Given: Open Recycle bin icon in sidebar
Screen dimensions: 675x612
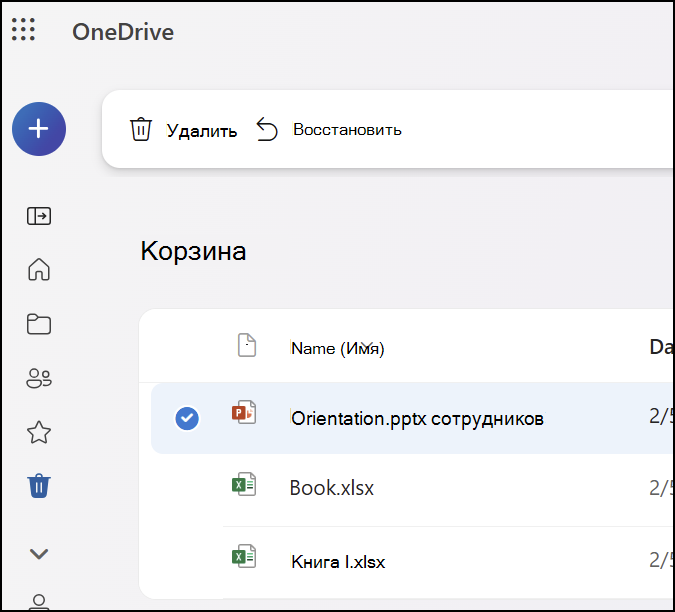Looking at the screenshot, I should coord(39,486).
